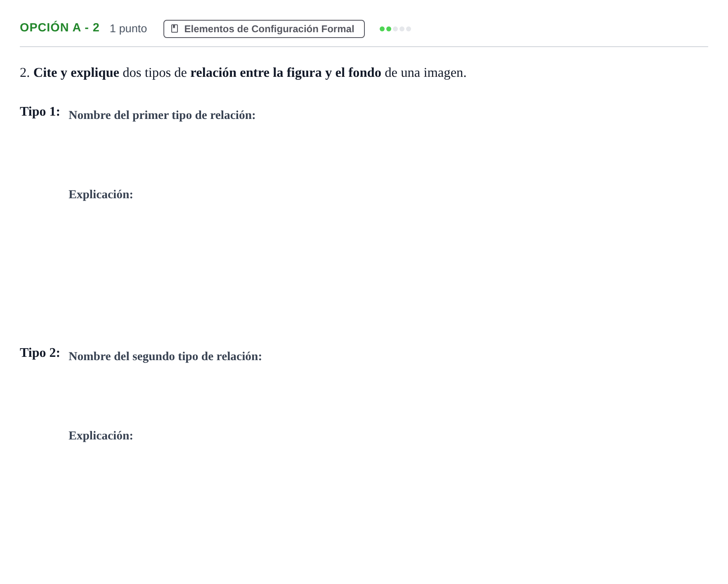
Task: Click the Tipo 1: label
Action: pyautogui.click(x=40, y=112)
